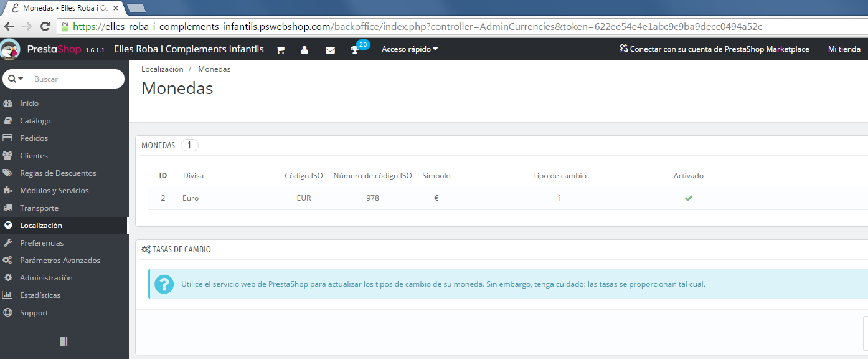Click the Módulos puzzle piece icon
Viewport: 868px width, 359px height.
[x=7, y=191]
